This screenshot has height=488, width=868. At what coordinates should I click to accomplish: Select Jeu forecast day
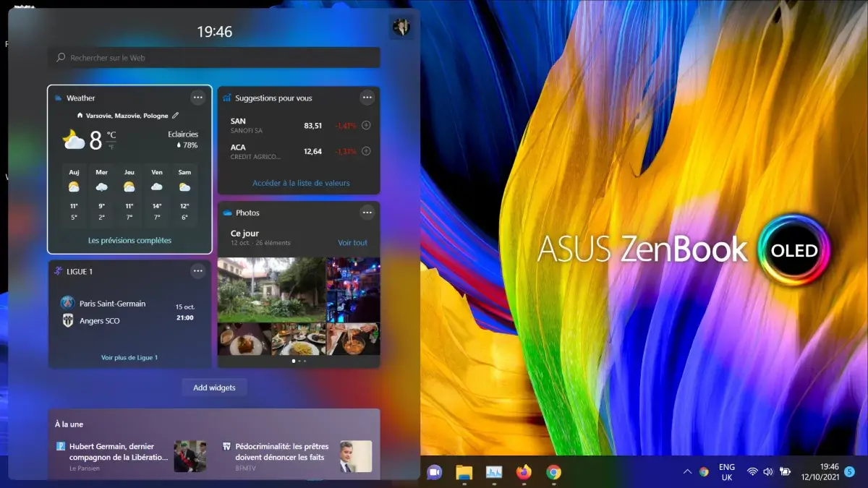click(x=129, y=195)
